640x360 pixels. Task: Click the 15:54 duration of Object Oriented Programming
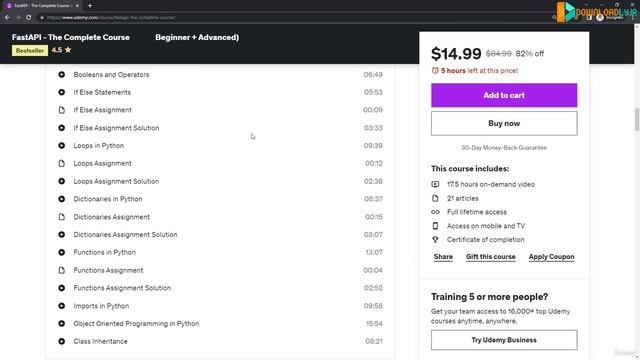tap(374, 324)
